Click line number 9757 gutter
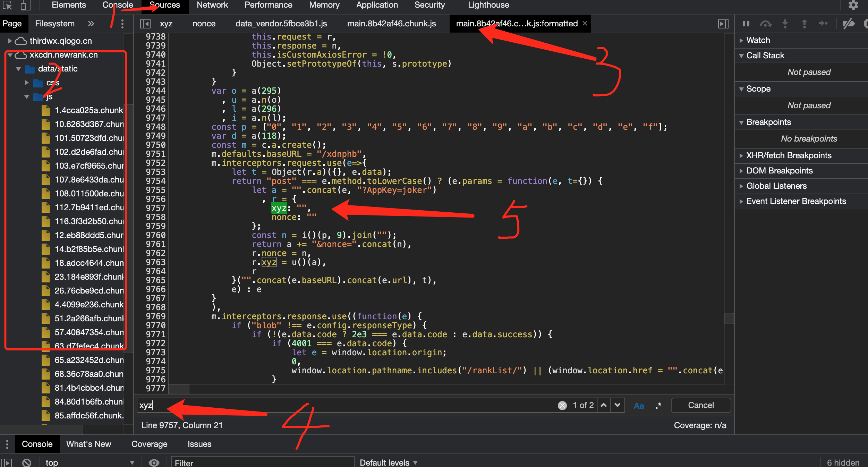 click(x=155, y=208)
